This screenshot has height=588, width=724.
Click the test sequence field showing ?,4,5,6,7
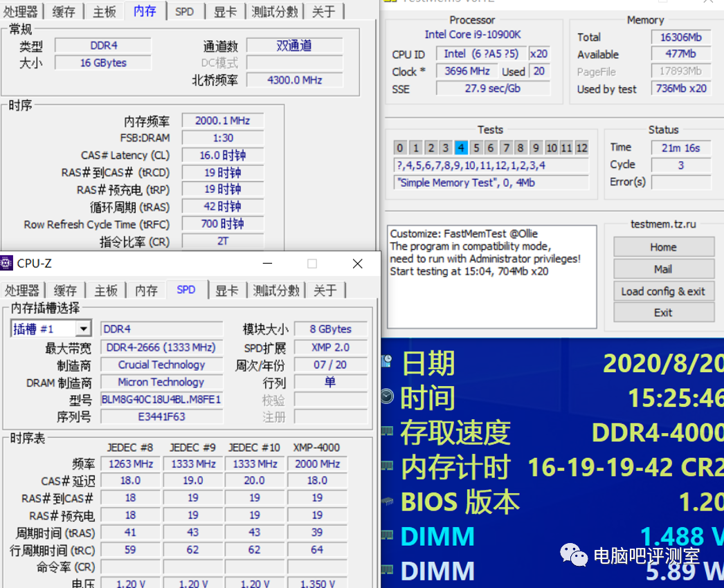[491, 165]
